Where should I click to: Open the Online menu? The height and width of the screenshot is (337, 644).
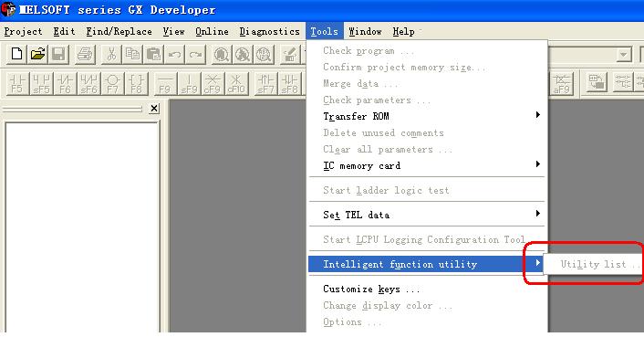pyautogui.click(x=212, y=32)
